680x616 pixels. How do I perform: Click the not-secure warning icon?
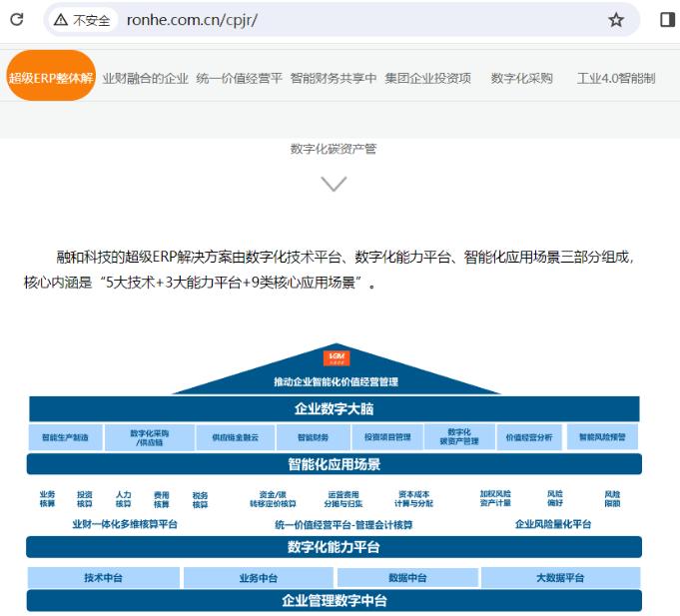[x=61, y=20]
